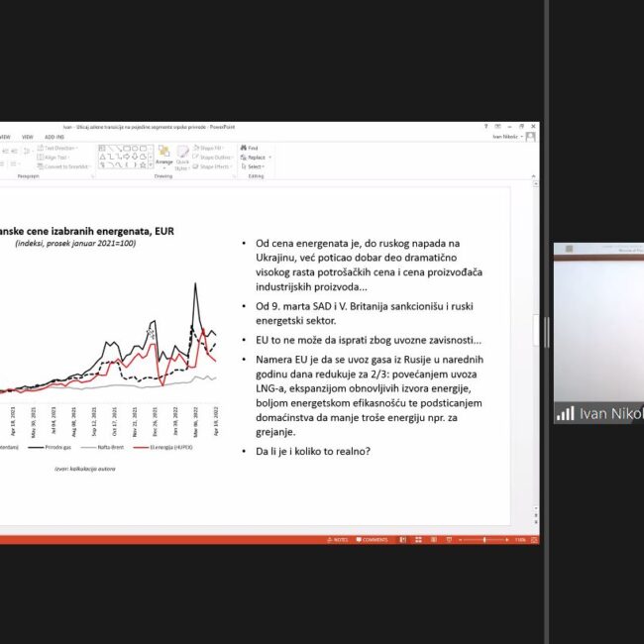
Task: Switch to Slide Sorter view
Action: pos(416,540)
